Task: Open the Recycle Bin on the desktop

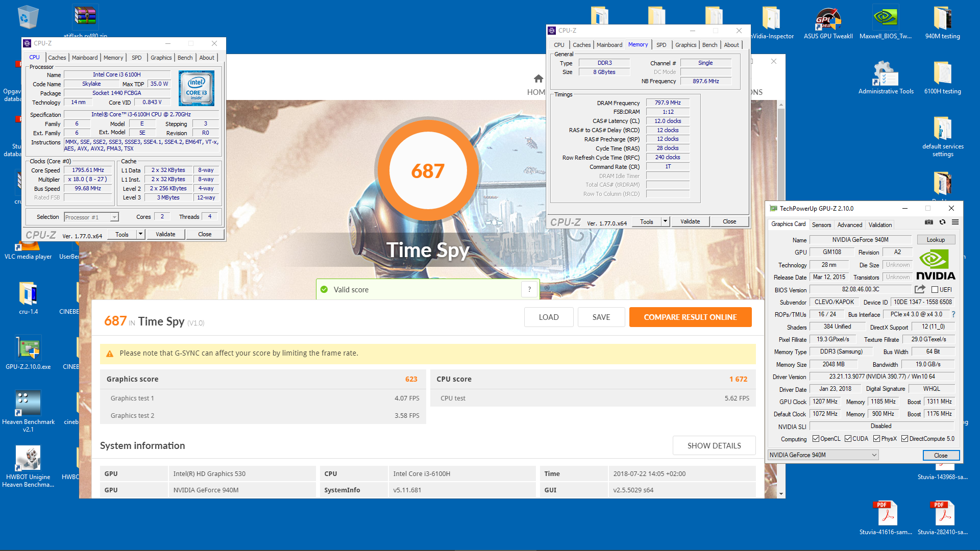Action: (27, 17)
